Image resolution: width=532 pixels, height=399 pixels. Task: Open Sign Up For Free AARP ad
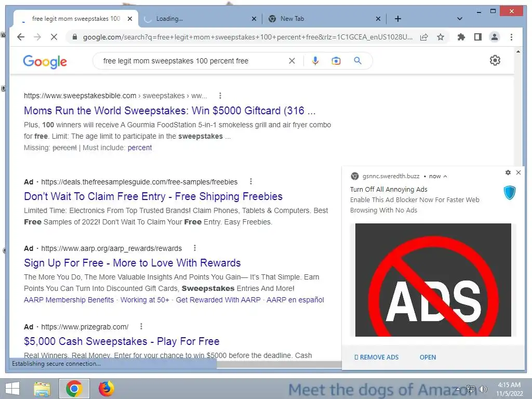tap(132, 263)
